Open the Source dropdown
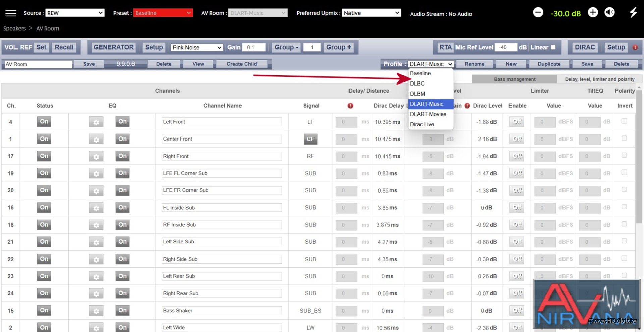This screenshot has width=644, height=332. coord(75,13)
